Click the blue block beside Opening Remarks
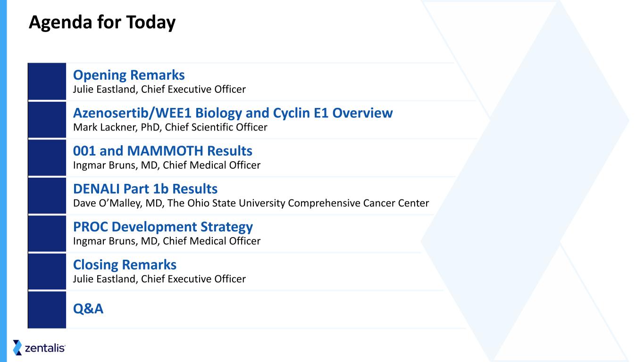The height and width of the screenshot is (362, 644). (47, 81)
